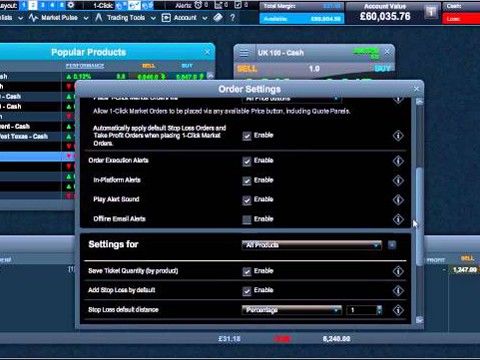
Task: Toggle In-Platform Alerts Enable checkbox
Action: pos(247,181)
